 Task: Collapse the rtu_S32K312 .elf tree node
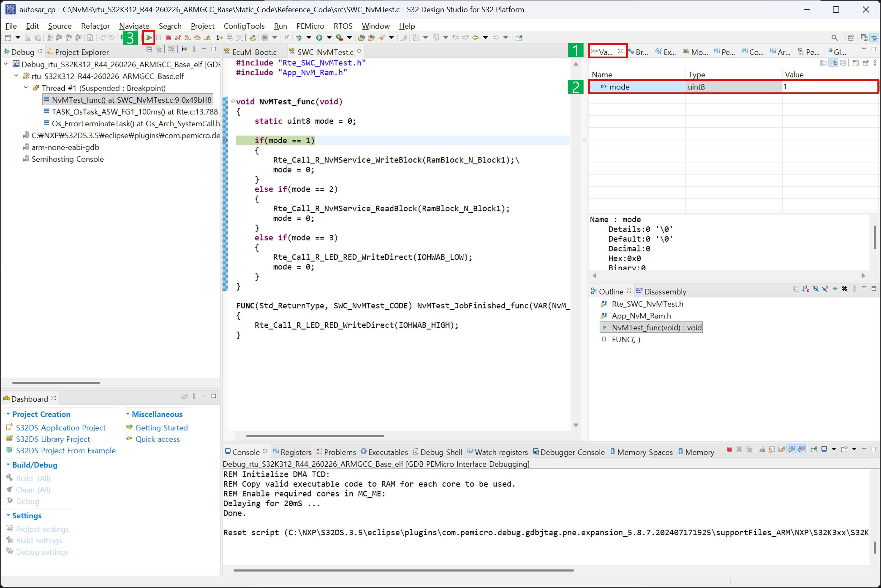pyautogui.click(x=16, y=76)
